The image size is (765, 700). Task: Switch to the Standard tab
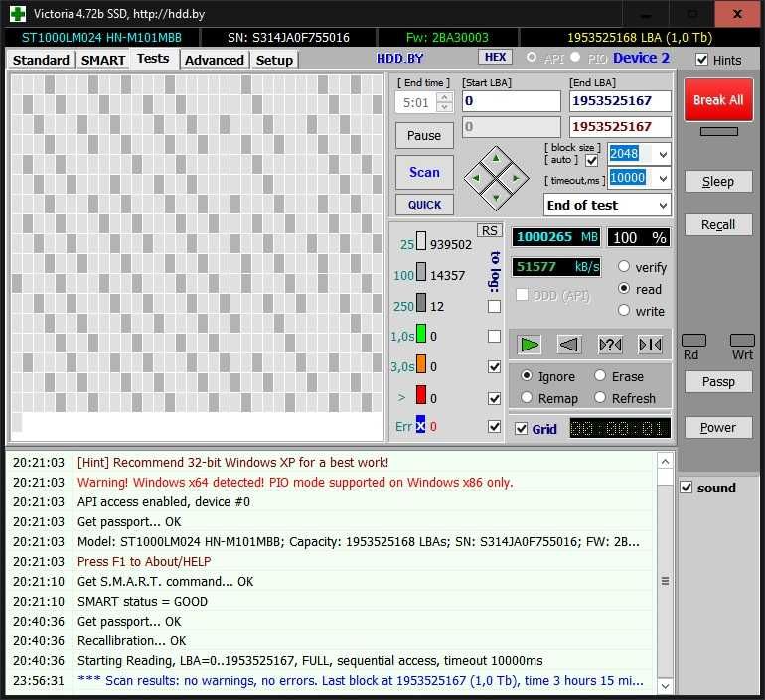tap(41, 60)
